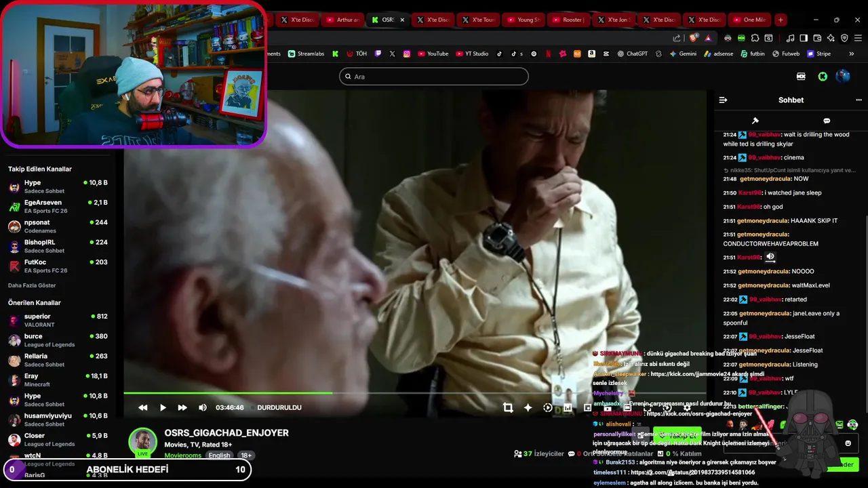Open the husamviyuviyu channel
The width and height of the screenshot is (868, 488).
58,420
